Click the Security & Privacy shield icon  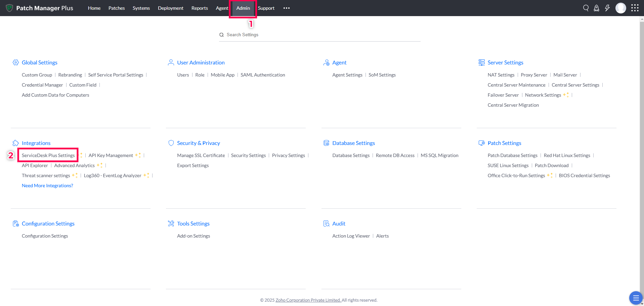point(171,143)
